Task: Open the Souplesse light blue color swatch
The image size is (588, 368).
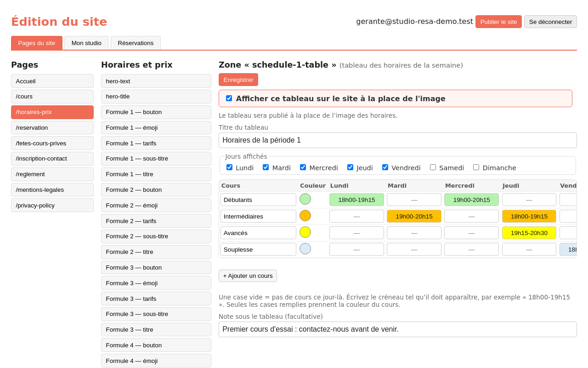Action: click(305, 249)
